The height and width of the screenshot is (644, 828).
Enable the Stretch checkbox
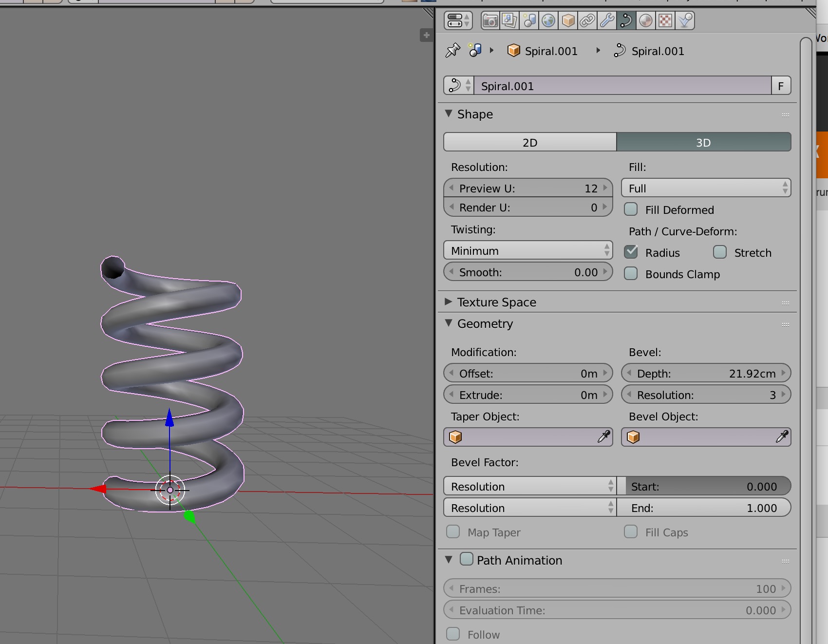click(x=720, y=252)
